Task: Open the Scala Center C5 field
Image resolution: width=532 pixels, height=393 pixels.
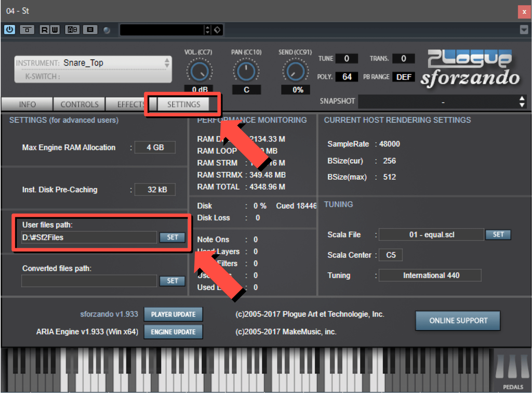Action: tap(391, 255)
